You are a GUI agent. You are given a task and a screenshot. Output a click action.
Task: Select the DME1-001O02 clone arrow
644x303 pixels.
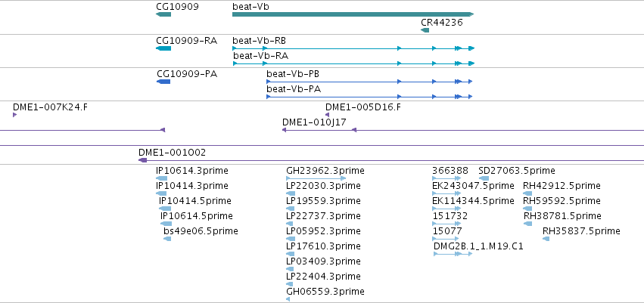click(142, 160)
